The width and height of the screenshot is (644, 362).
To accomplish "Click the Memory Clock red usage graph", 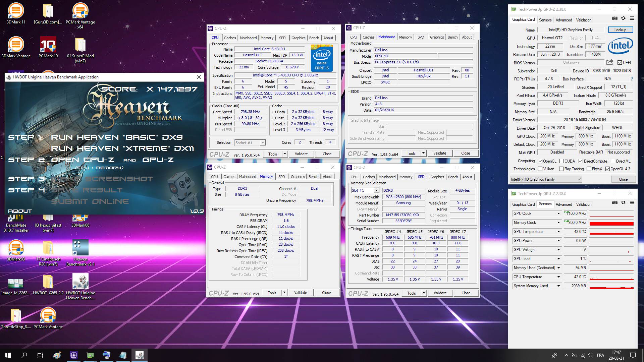I will click(x=611, y=223).
